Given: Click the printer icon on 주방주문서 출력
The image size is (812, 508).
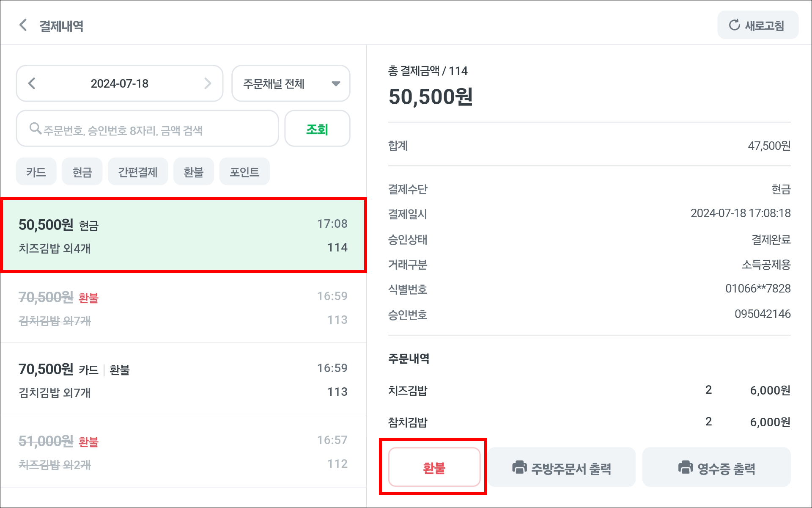Looking at the screenshot, I should point(519,467).
